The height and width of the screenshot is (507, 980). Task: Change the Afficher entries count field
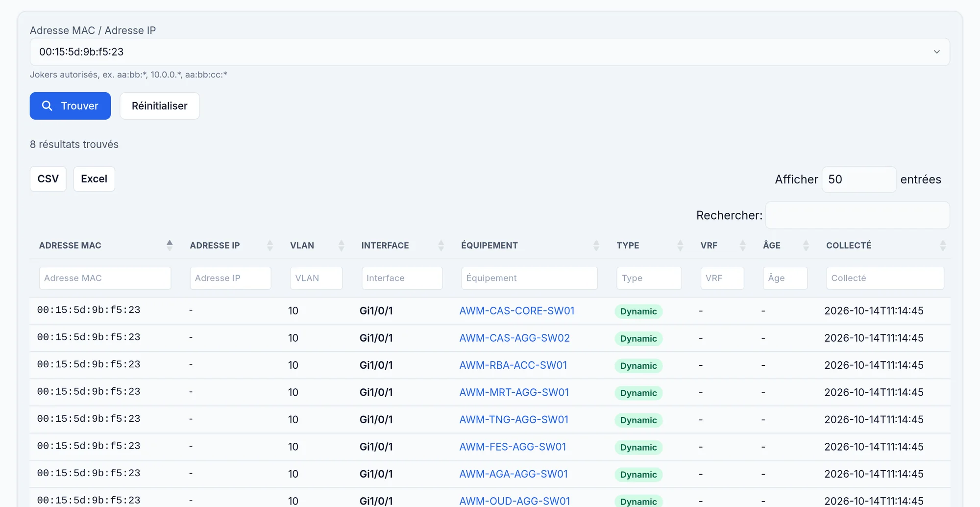tap(859, 179)
